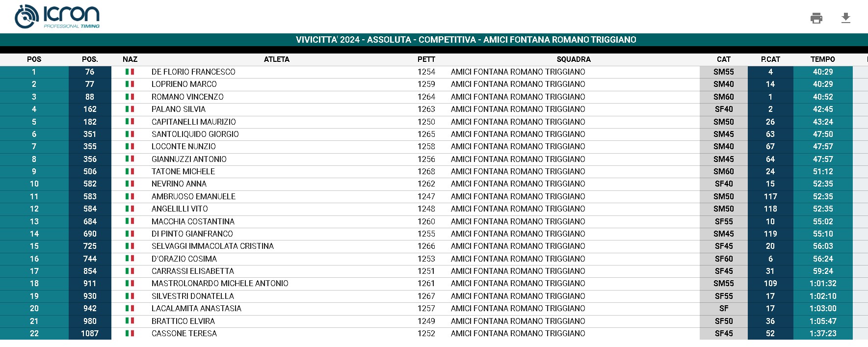Select athlete D'ORAZIO COSIMA
868x347 pixels.
coord(184,259)
